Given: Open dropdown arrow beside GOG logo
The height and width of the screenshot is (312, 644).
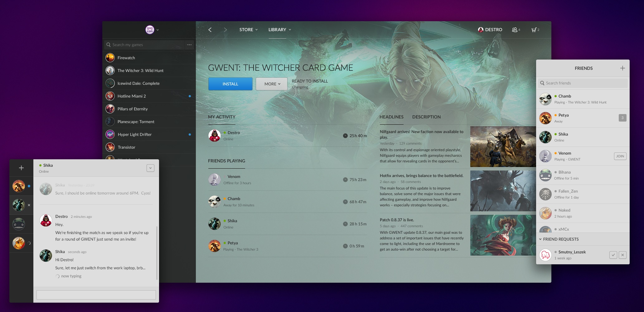Looking at the screenshot, I should click(x=157, y=30).
